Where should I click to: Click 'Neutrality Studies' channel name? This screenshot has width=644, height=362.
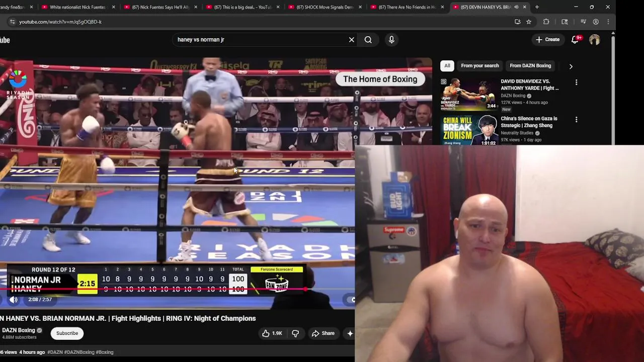[517, 133]
